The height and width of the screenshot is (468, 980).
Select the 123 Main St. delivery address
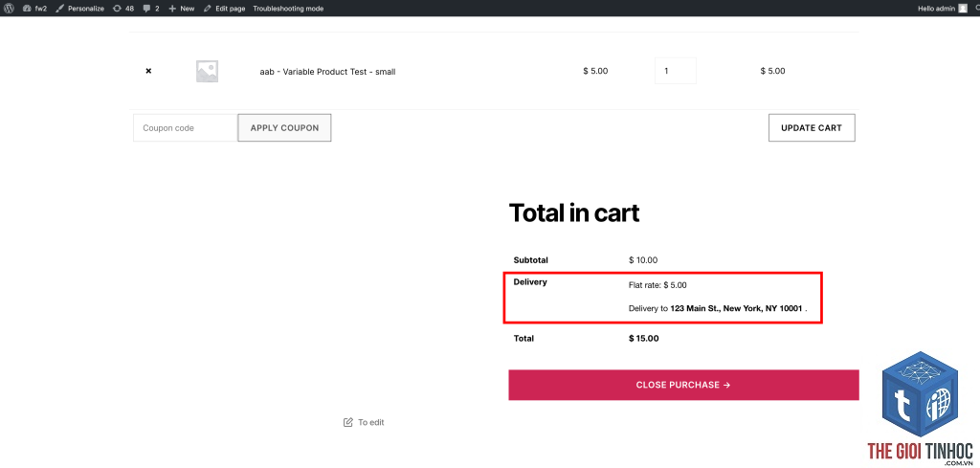pyautogui.click(x=736, y=308)
